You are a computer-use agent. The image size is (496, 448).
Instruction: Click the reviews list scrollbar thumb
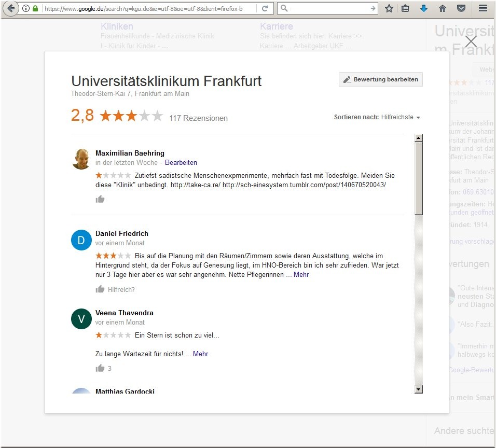click(x=419, y=178)
